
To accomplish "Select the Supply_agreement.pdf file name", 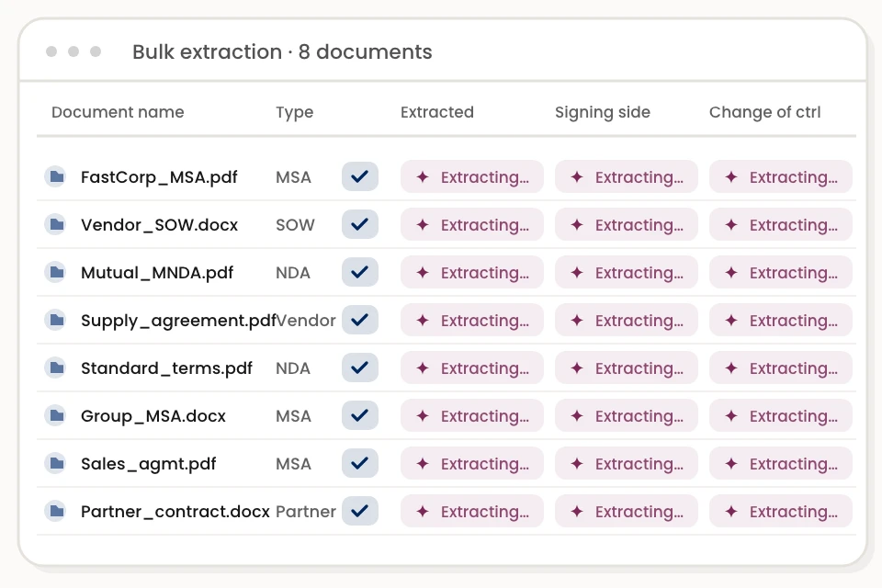I will 178,321.
